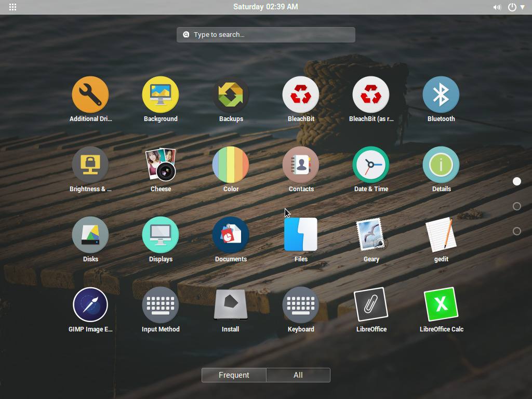Screen dimensions: 532x399
Task: Launch the Files application
Action: (x=301, y=234)
